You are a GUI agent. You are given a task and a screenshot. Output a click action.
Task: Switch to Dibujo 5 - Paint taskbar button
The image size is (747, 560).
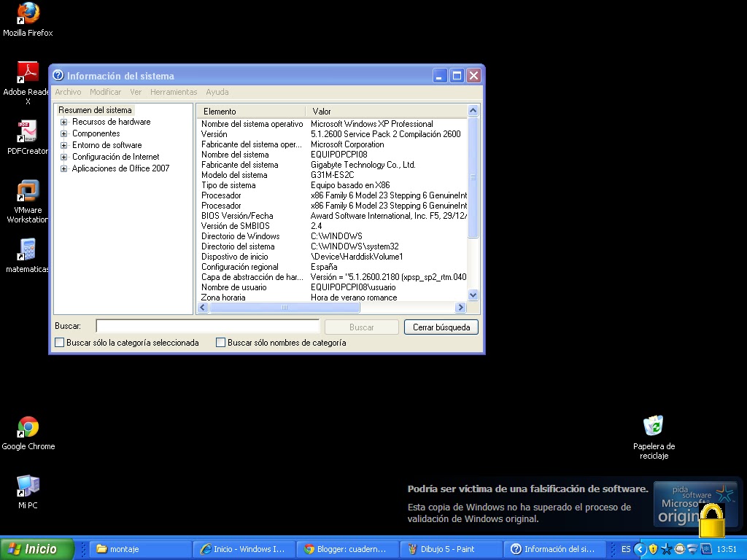(x=451, y=549)
